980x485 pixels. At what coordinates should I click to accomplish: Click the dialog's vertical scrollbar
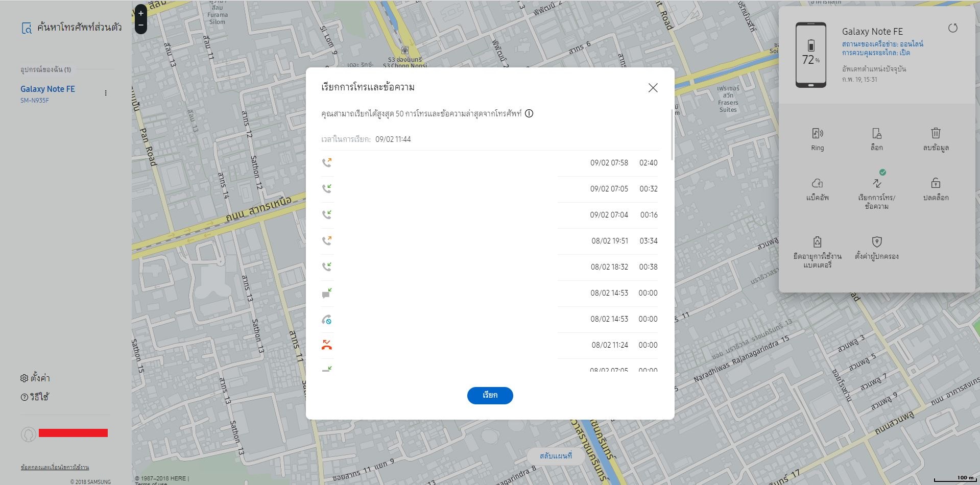(672, 134)
